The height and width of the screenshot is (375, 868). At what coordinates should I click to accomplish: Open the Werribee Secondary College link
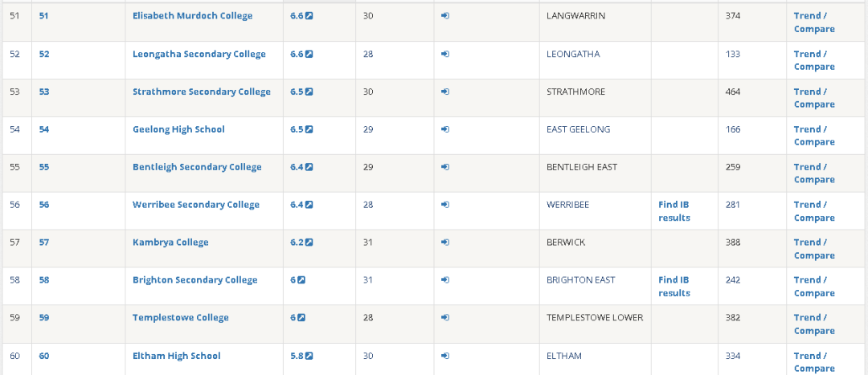[195, 205]
